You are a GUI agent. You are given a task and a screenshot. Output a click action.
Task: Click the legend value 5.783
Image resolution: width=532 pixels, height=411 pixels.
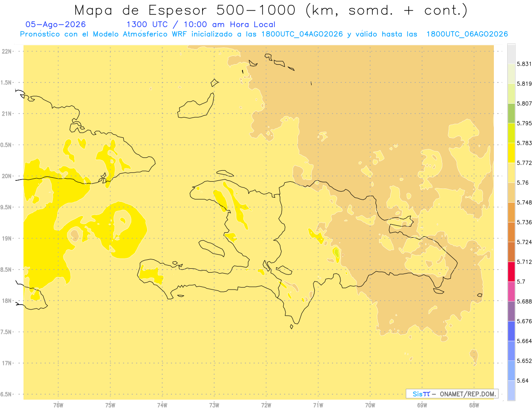click(x=524, y=143)
